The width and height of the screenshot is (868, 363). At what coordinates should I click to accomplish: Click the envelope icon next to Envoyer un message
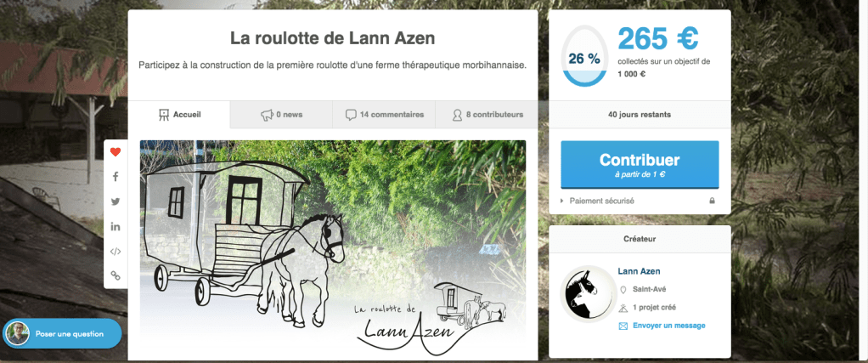pyautogui.click(x=623, y=326)
